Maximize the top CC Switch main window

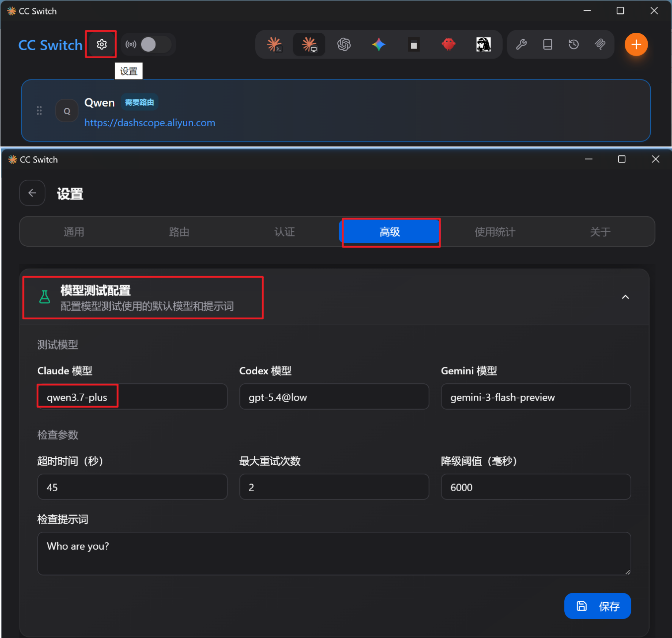pos(620,10)
